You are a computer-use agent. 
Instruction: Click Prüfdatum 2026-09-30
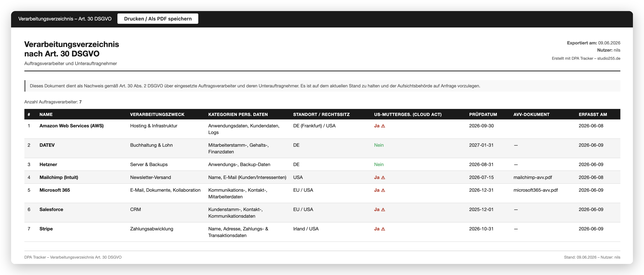click(481, 126)
